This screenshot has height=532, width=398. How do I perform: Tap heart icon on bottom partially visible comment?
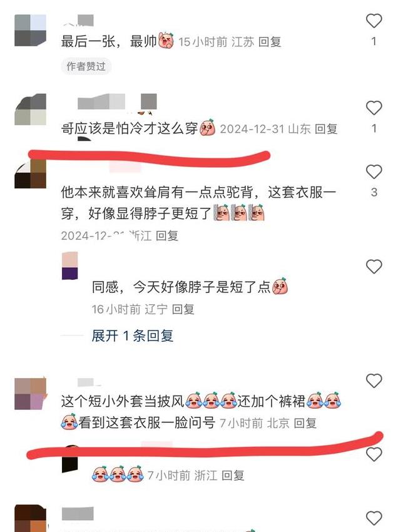coord(374,518)
